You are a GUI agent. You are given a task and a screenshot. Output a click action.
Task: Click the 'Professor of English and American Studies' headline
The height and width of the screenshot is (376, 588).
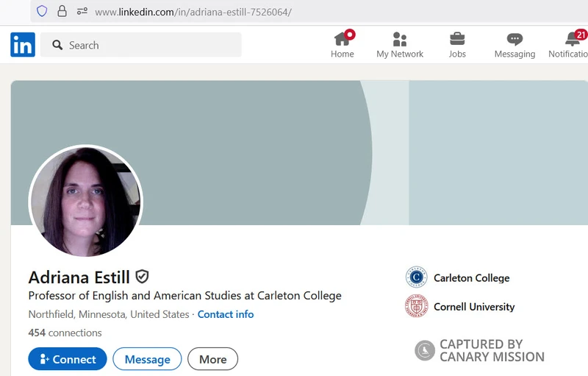185,295
